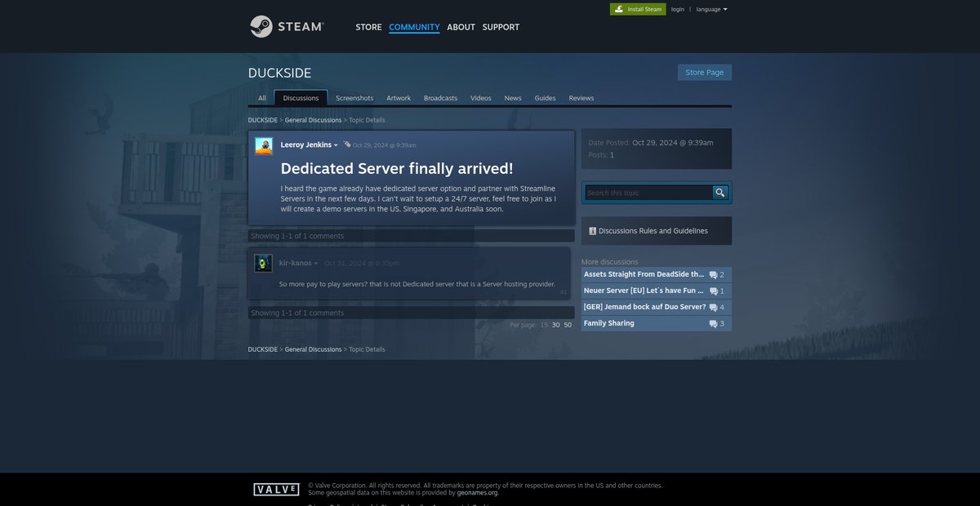Click the comment bubble icon on the Neuer Server row
The height and width of the screenshot is (506, 980).
click(713, 291)
